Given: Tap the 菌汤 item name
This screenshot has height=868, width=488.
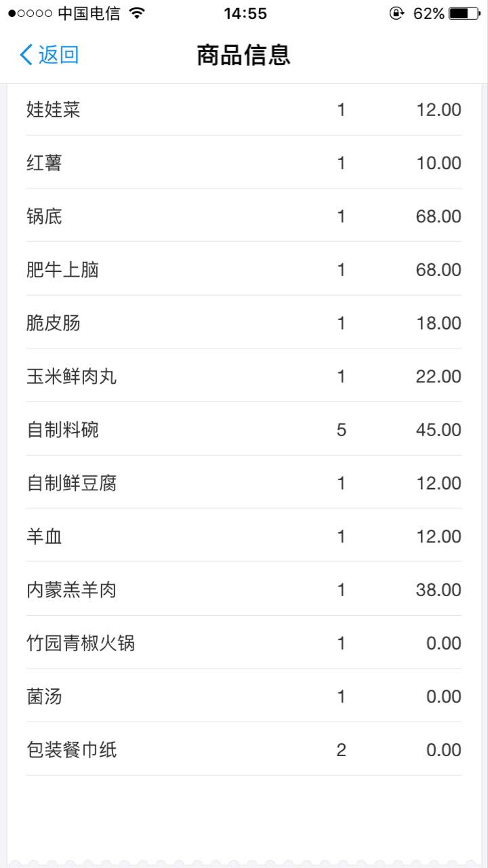Looking at the screenshot, I should coord(45,696).
